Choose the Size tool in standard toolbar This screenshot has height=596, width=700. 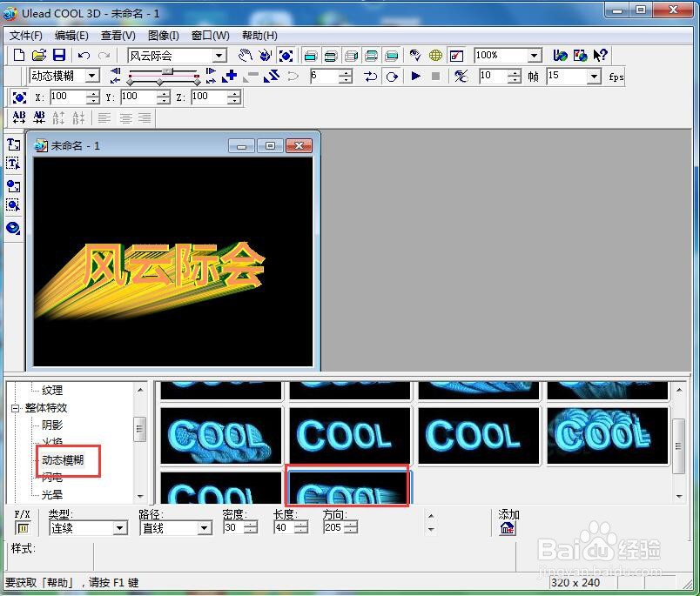pyautogui.click(x=286, y=56)
